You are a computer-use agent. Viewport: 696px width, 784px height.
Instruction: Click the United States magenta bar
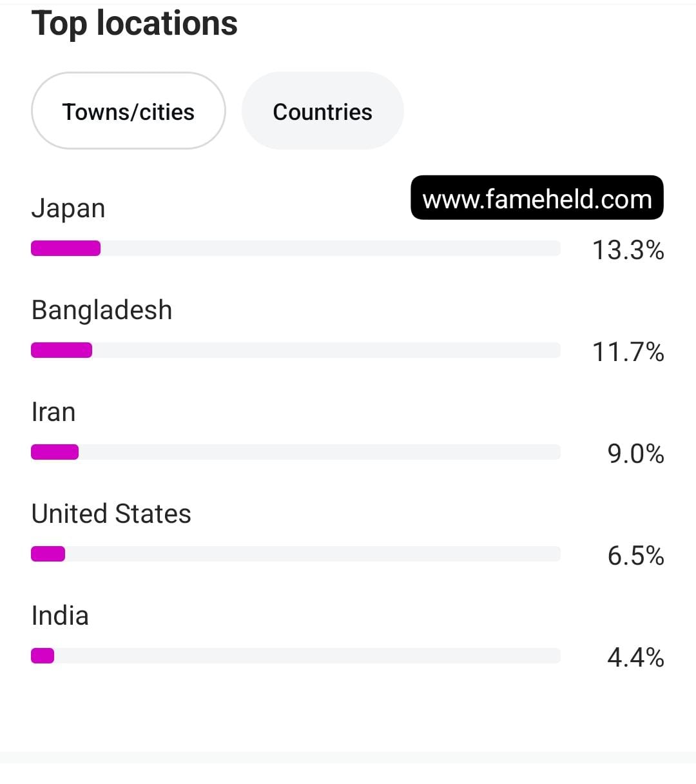click(48, 554)
